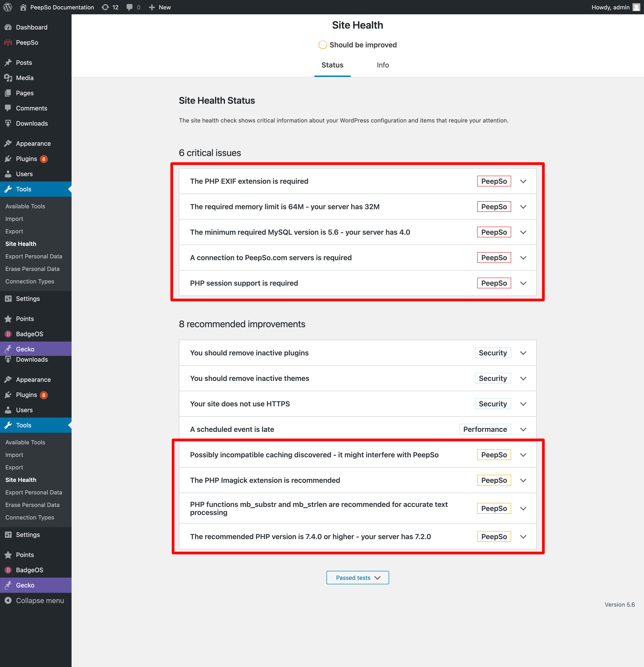Click the Collapse menu arrow icon
This screenshot has width=644, height=667.
[8, 600]
